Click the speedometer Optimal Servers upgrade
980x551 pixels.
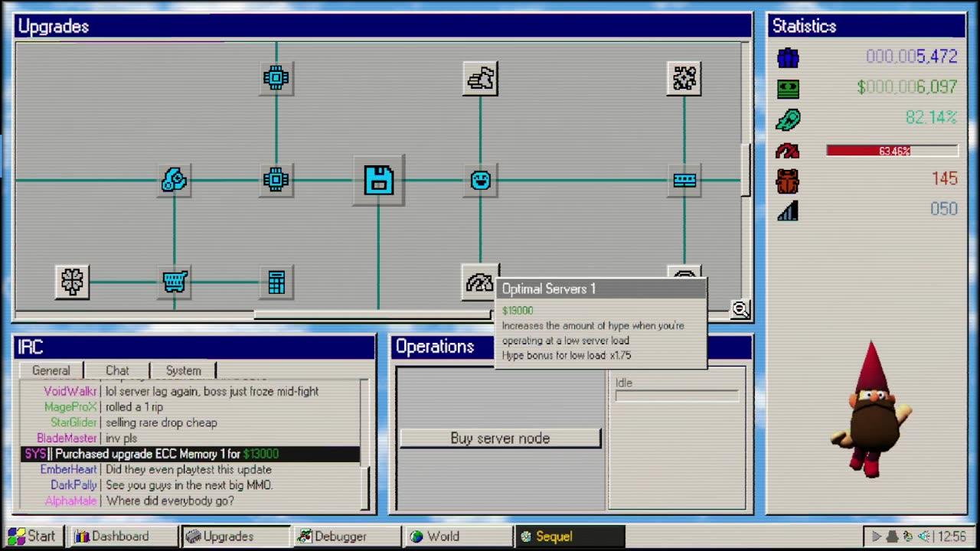tap(480, 282)
